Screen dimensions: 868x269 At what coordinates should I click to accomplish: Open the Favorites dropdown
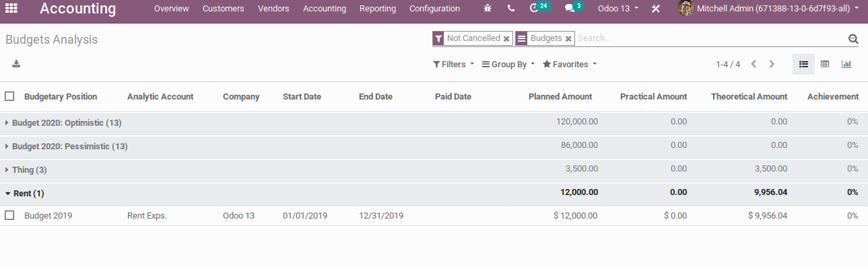(x=570, y=65)
